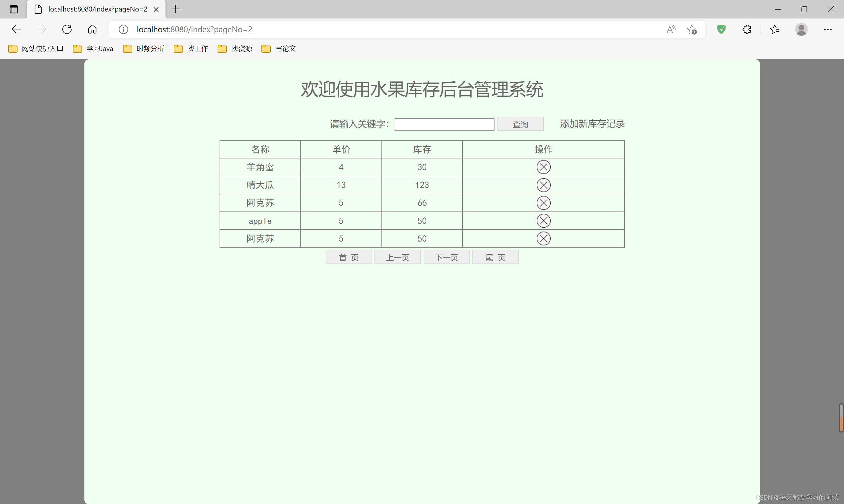Open the 羊角蜜 fruit name
The height and width of the screenshot is (504, 844).
260,167
